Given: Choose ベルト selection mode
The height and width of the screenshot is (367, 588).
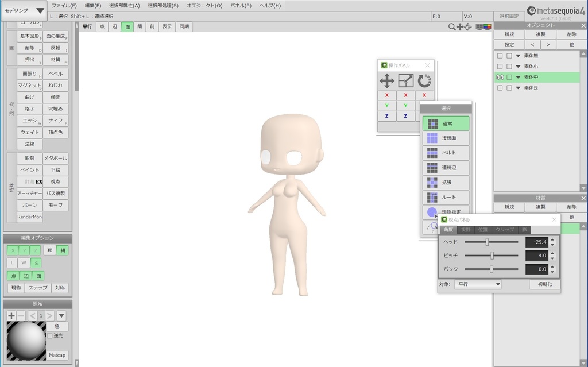Looking at the screenshot, I should (x=446, y=153).
